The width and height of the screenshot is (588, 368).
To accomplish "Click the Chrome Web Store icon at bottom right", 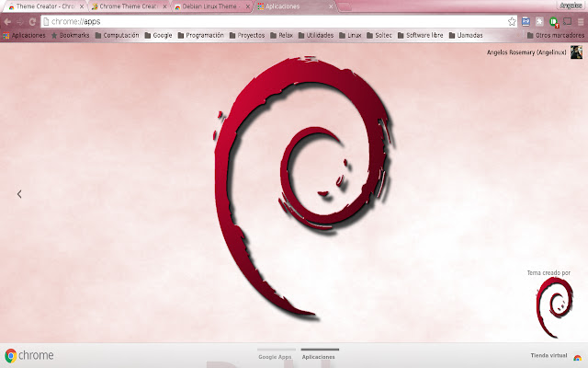I will coord(578,357).
